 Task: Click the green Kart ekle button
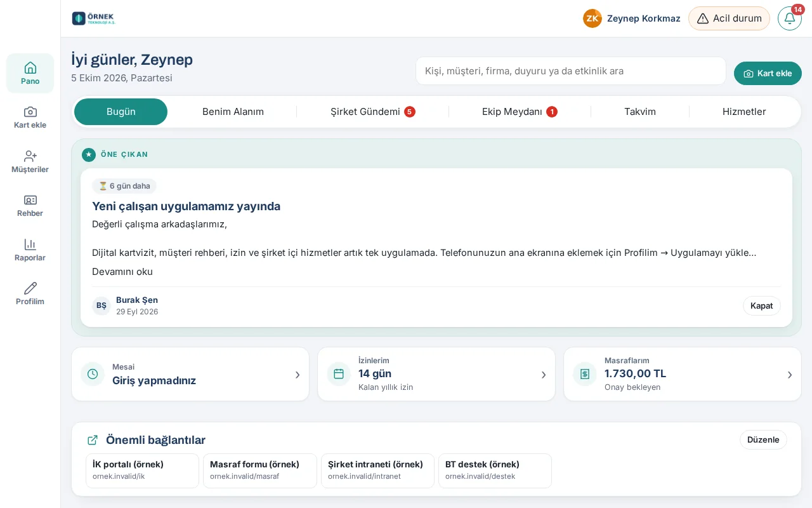click(768, 73)
